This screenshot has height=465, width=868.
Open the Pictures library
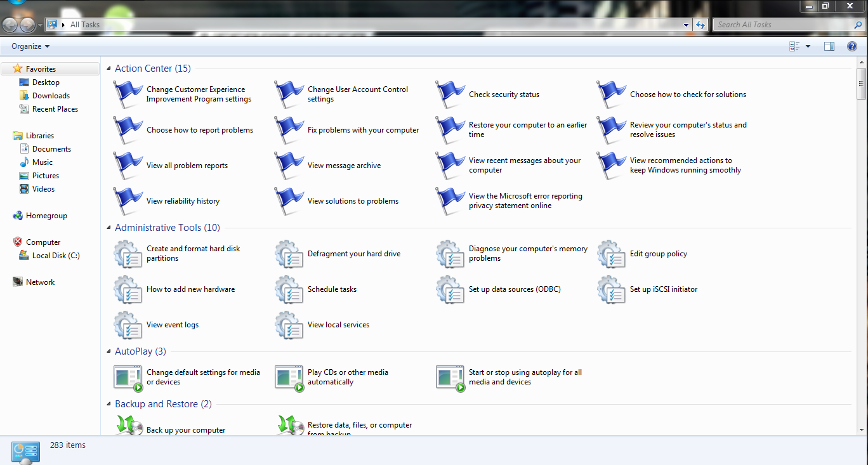(x=46, y=176)
